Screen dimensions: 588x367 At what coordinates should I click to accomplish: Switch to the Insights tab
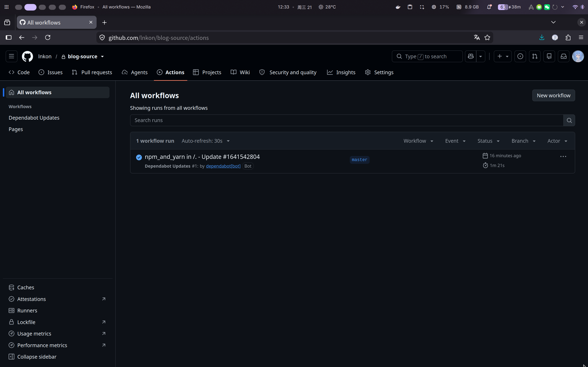[x=341, y=72]
